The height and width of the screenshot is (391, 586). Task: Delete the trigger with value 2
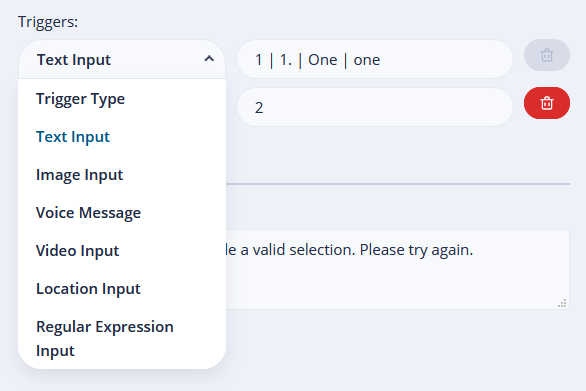(x=547, y=103)
